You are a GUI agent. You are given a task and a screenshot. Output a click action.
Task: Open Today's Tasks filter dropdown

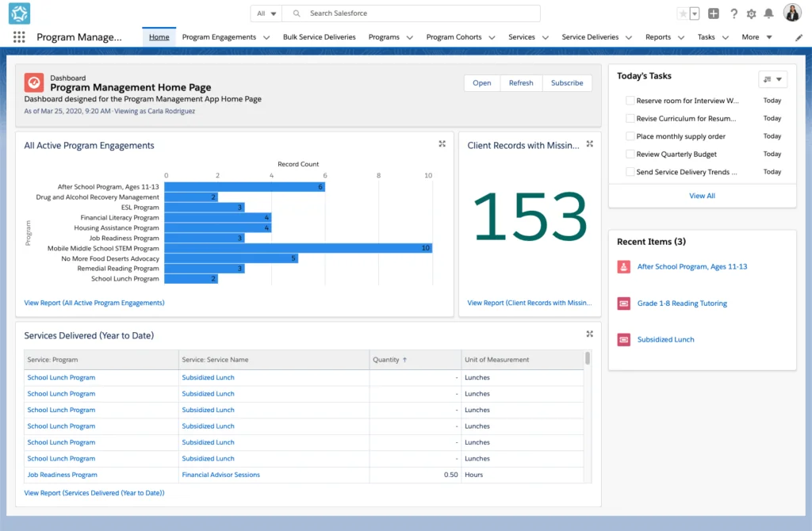point(772,79)
